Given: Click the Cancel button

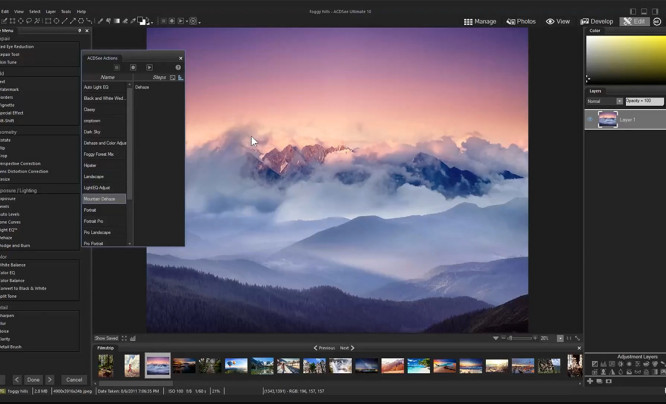Looking at the screenshot, I should pyautogui.click(x=74, y=380).
